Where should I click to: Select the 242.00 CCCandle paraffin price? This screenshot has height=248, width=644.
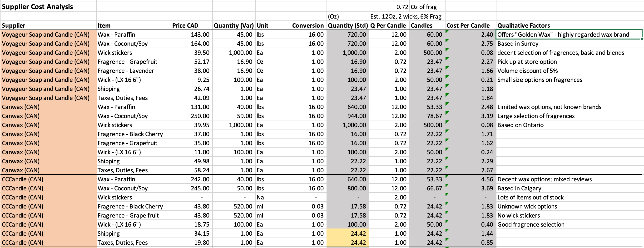[192, 179]
